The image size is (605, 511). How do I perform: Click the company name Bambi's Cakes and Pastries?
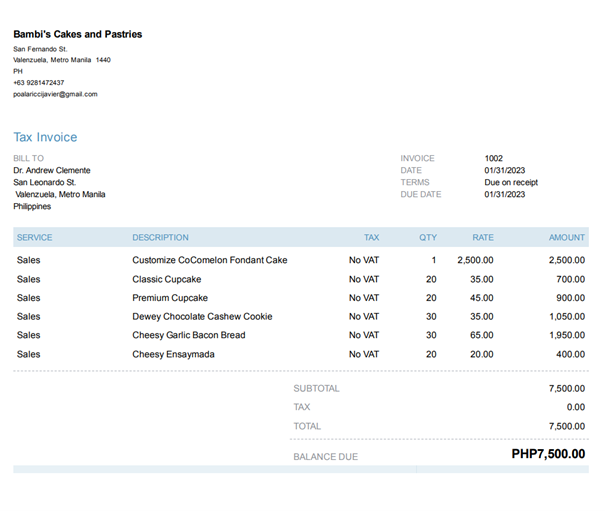click(x=78, y=34)
